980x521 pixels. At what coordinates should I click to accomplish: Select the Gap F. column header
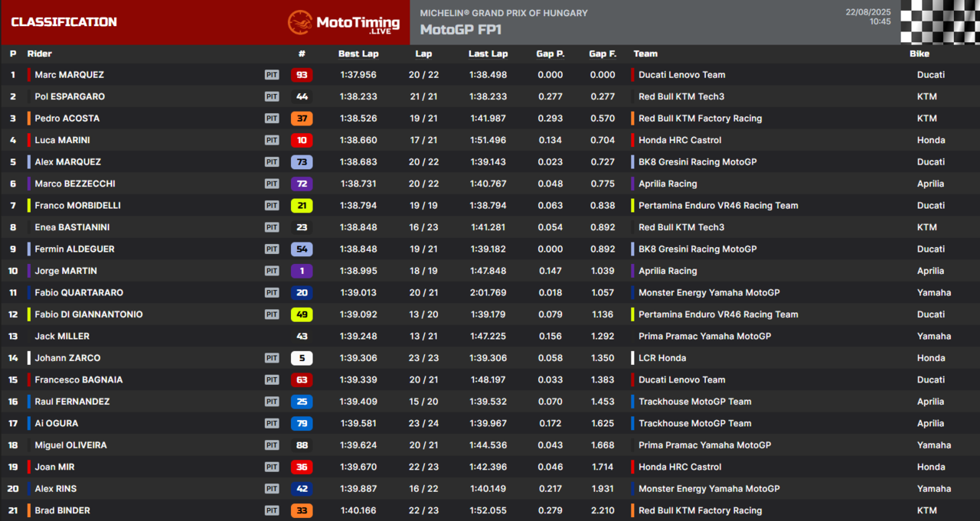(603, 54)
